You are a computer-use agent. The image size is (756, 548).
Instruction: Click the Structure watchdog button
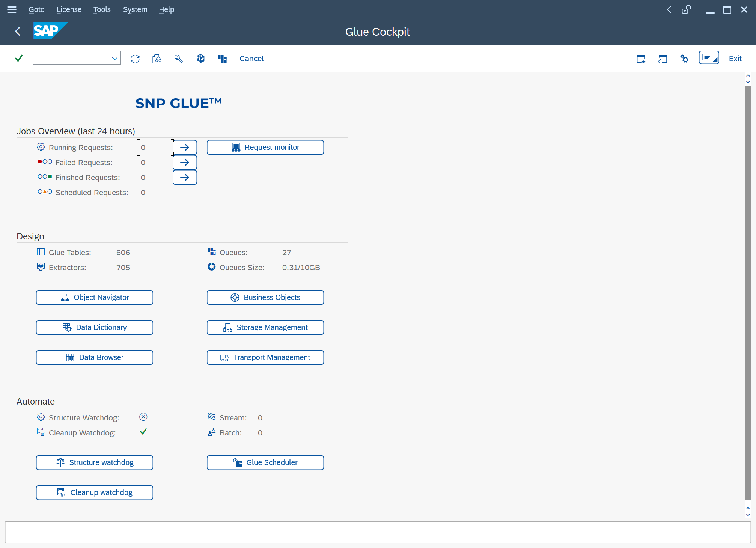point(95,462)
